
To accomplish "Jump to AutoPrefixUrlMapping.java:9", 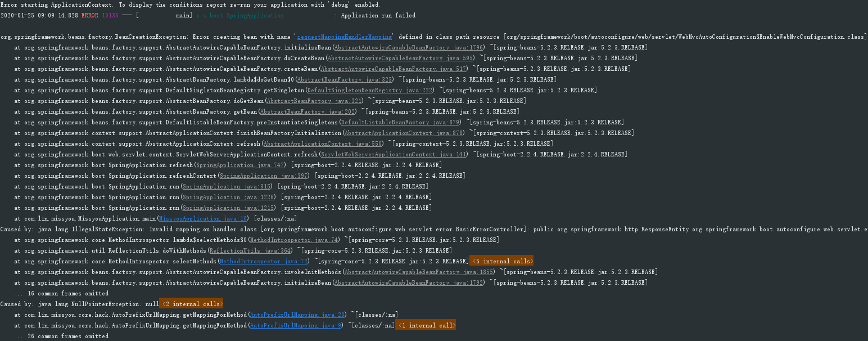I will [x=296, y=325].
